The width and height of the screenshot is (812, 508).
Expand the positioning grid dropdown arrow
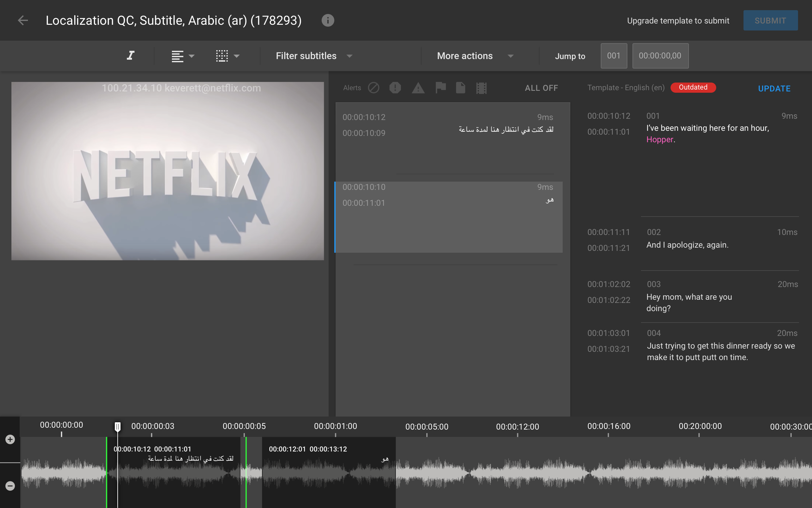tap(237, 56)
